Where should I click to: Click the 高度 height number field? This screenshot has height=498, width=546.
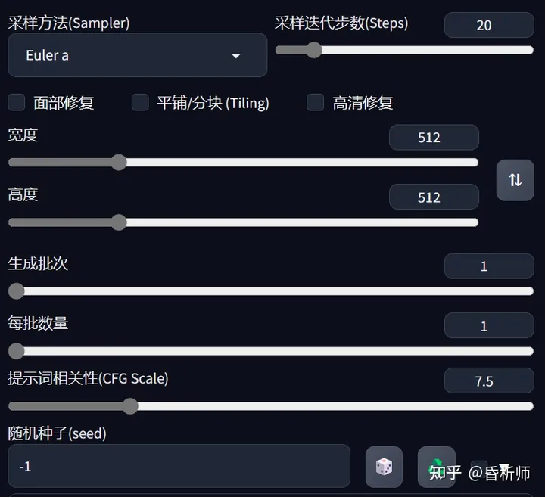(434, 197)
